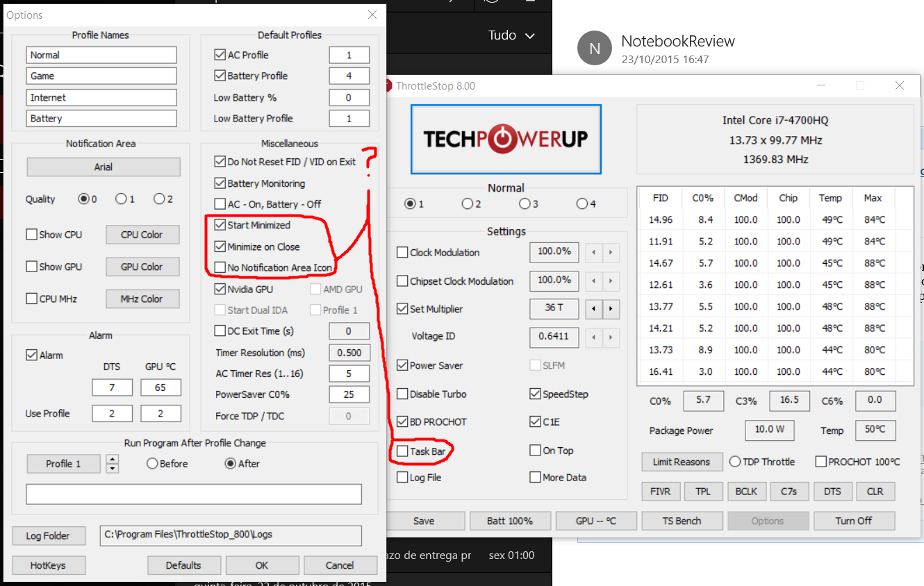The width and height of the screenshot is (924, 586).
Task: Open the HotKeys button
Action: click(49, 565)
